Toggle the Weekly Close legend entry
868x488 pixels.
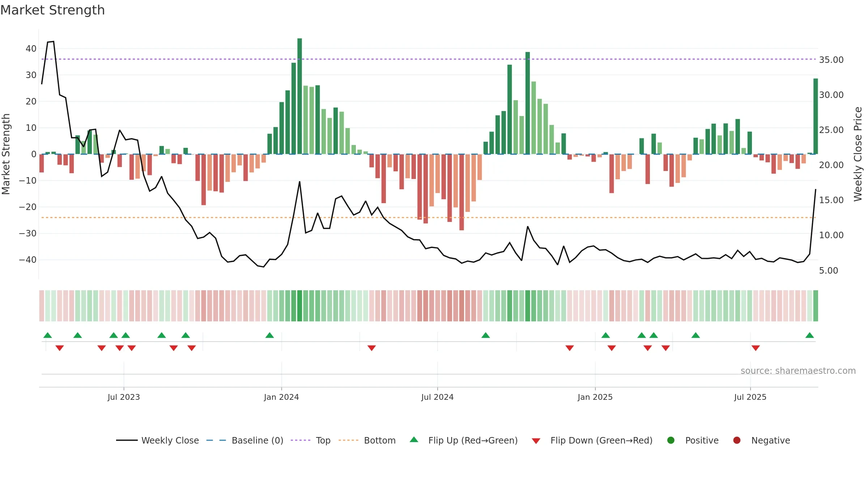pyautogui.click(x=157, y=440)
